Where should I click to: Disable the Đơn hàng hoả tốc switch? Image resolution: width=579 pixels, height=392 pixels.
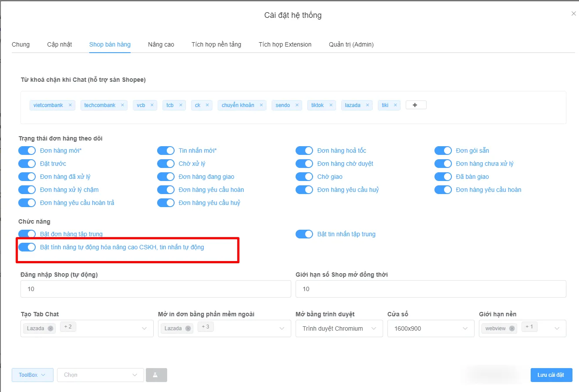304,151
